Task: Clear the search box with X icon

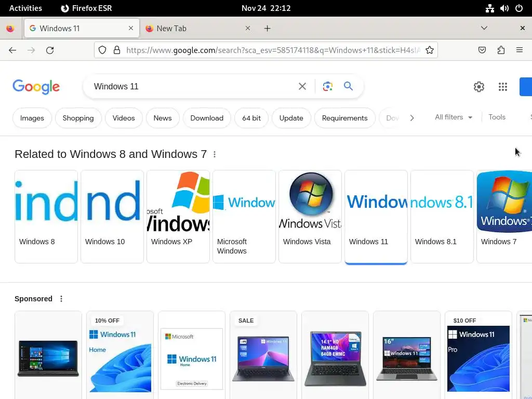Action: (x=302, y=87)
